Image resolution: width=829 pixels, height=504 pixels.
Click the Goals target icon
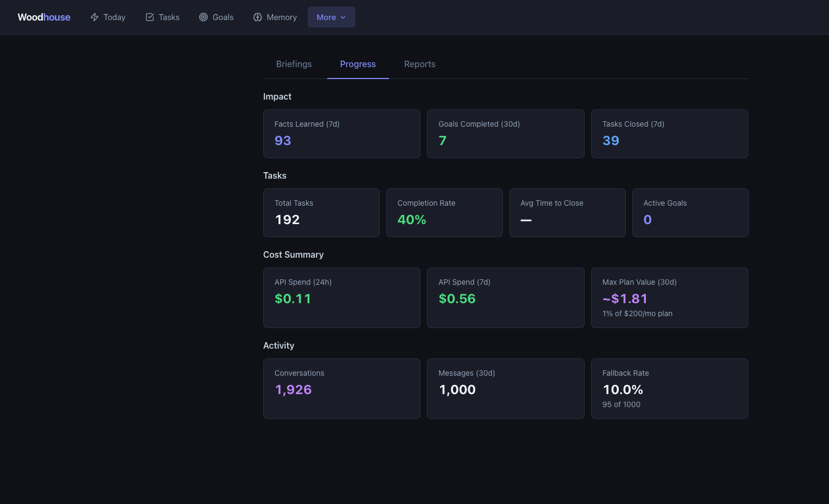tap(203, 17)
